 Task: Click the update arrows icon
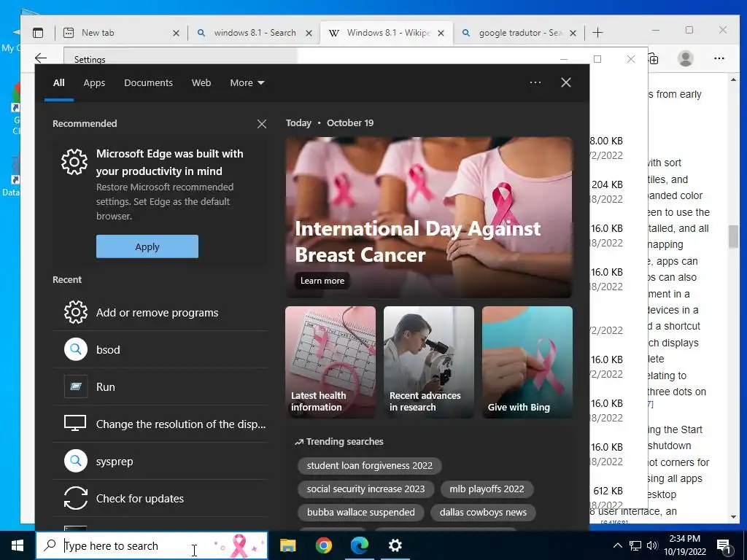[76, 498]
